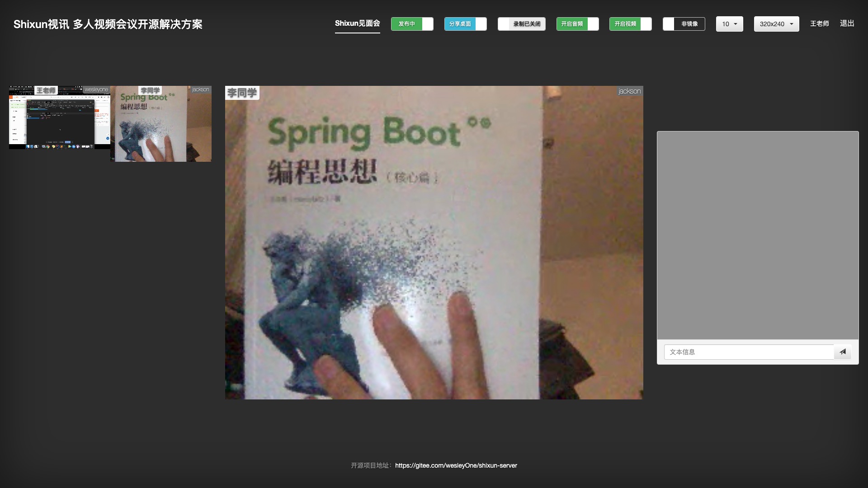This screenshot has height=488, width=868.
Task: Click the 李同学 label on main video
Action: 242,93
